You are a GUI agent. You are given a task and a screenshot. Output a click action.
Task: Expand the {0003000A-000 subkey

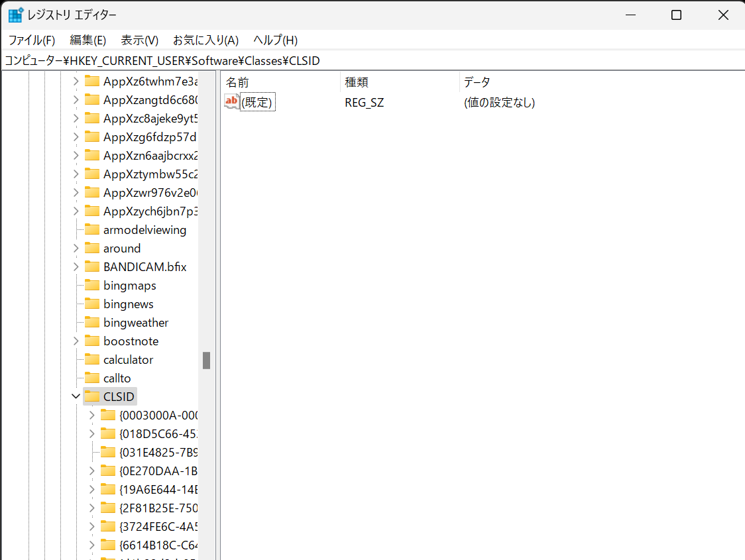(x=92, y=415)
